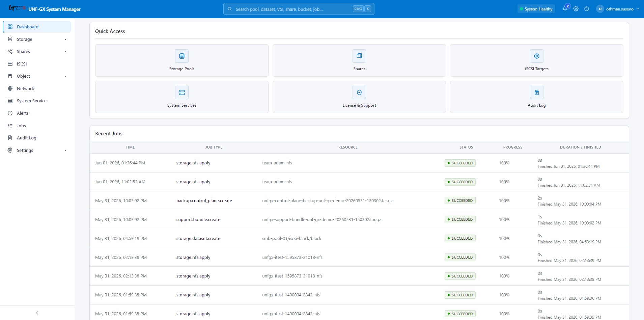This screenshot has width=644, height=320.
Task: Open the Shares quick access card
Action: coord(359,60)
